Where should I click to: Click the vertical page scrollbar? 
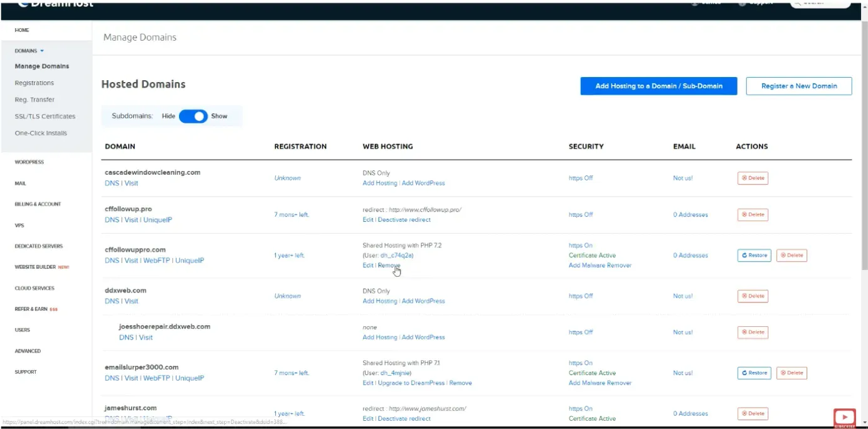click(865, 147)
